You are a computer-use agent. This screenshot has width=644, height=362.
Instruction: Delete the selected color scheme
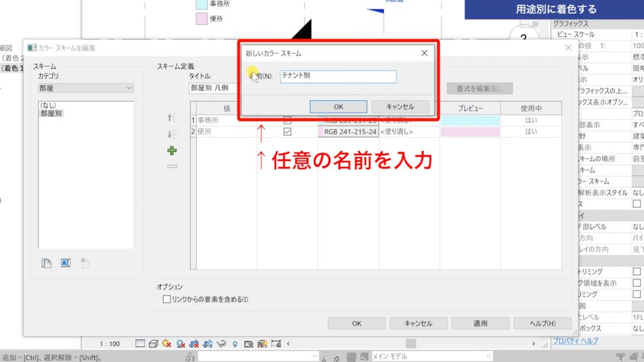84,263
